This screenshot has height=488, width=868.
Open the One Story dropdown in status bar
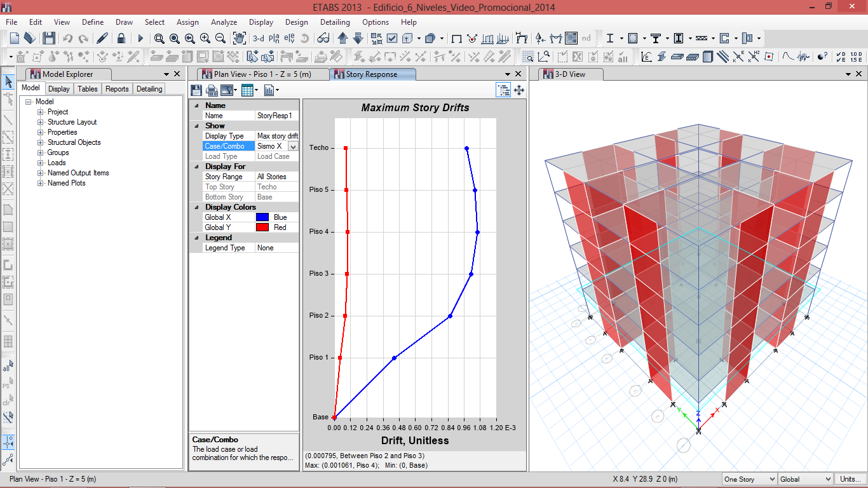tap(749, 479)
